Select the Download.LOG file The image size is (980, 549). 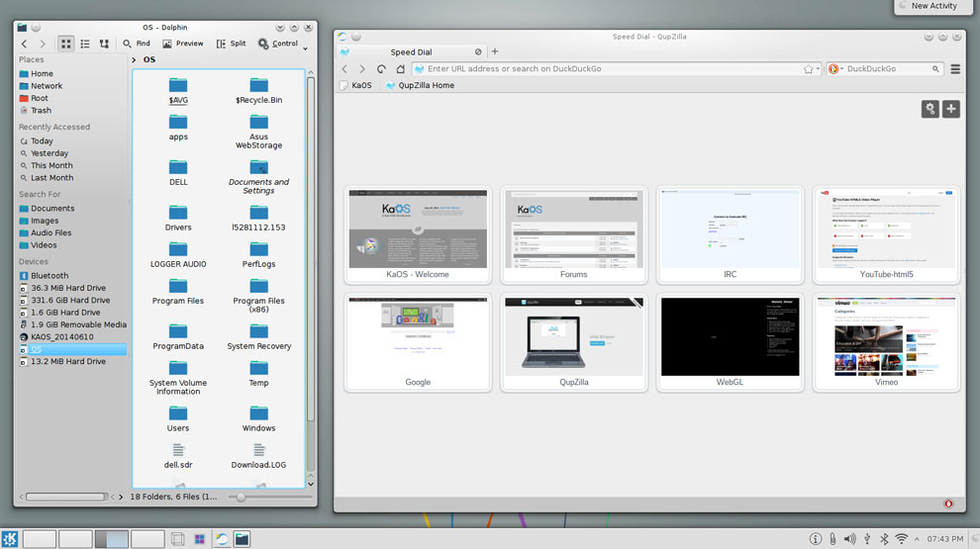pyautogui.click(x=258, y=456)
